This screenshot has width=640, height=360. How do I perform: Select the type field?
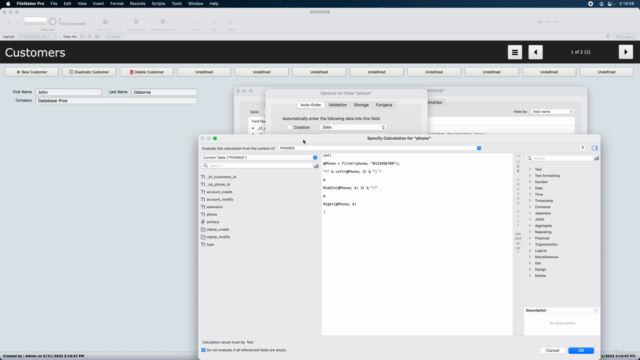point(210,244)
